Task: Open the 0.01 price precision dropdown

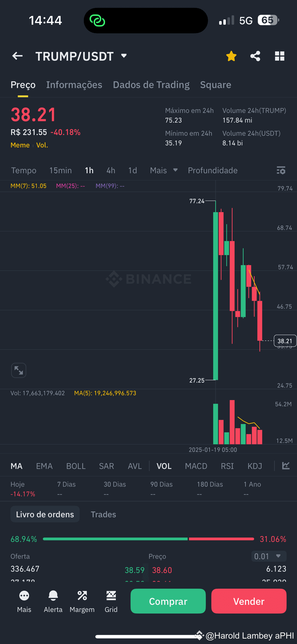Action: [x=269, y=556]
